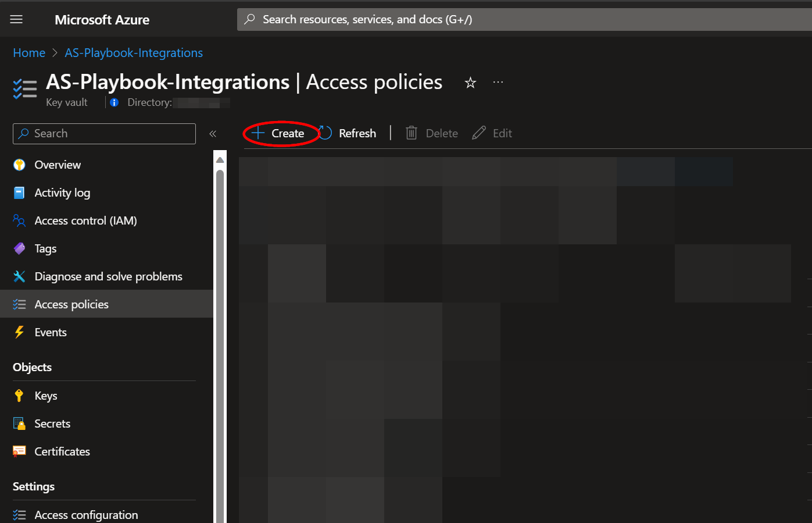Click the Objects section heading
812x523 pixels.
coord(33,367)
